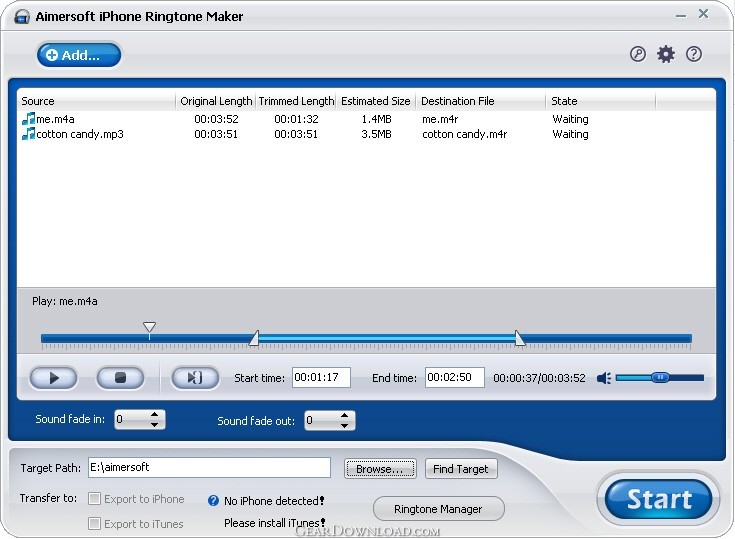Sort by Source column header

[97, 101]
